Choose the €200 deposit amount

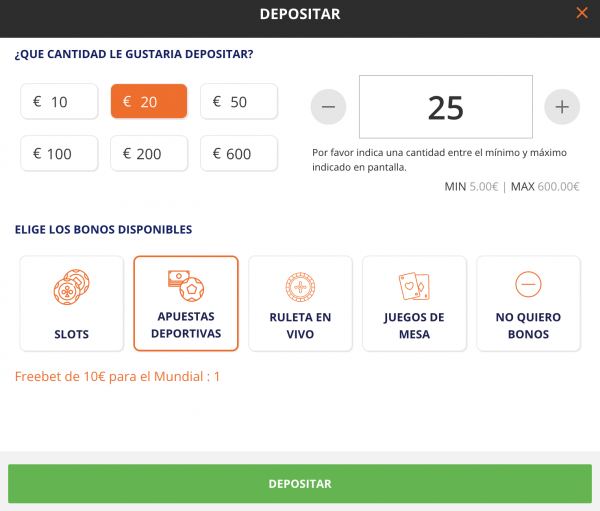pos(149,153)
